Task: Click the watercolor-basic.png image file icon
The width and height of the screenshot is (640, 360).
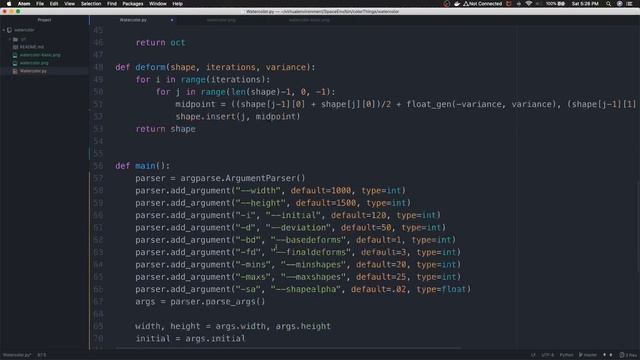Action: tap(15, 55)
